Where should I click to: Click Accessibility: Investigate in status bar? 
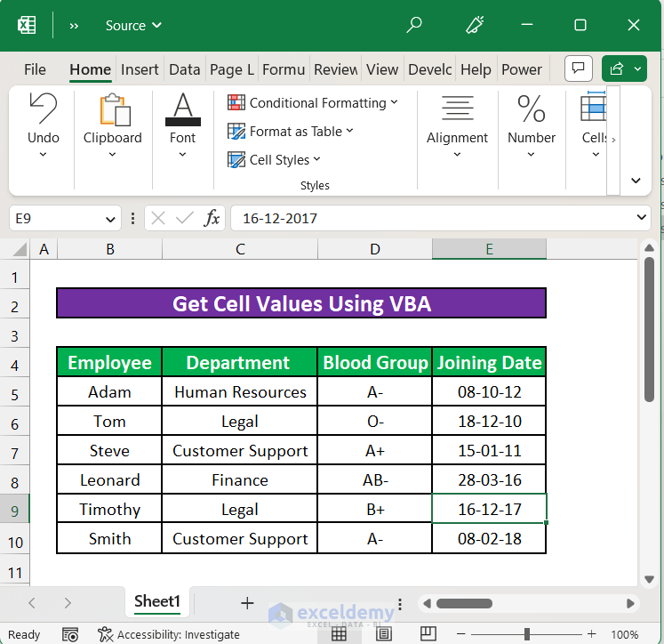click(169, 634)
